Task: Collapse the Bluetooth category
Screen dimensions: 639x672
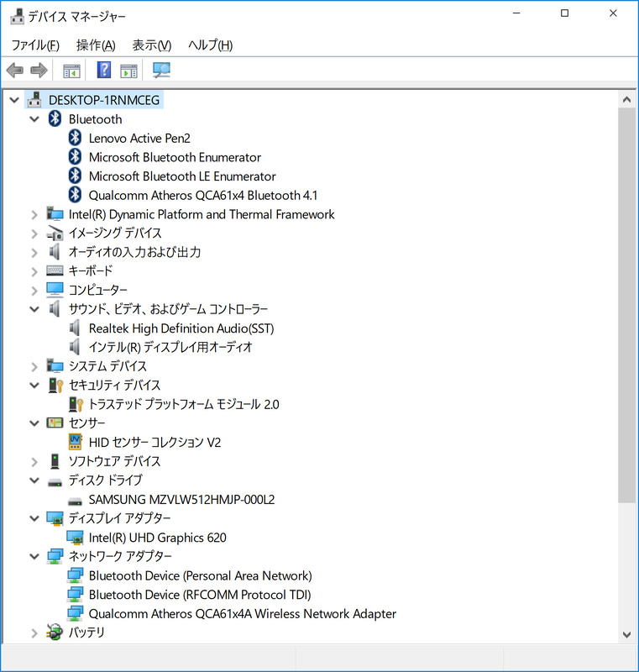Action: [34, 119]
